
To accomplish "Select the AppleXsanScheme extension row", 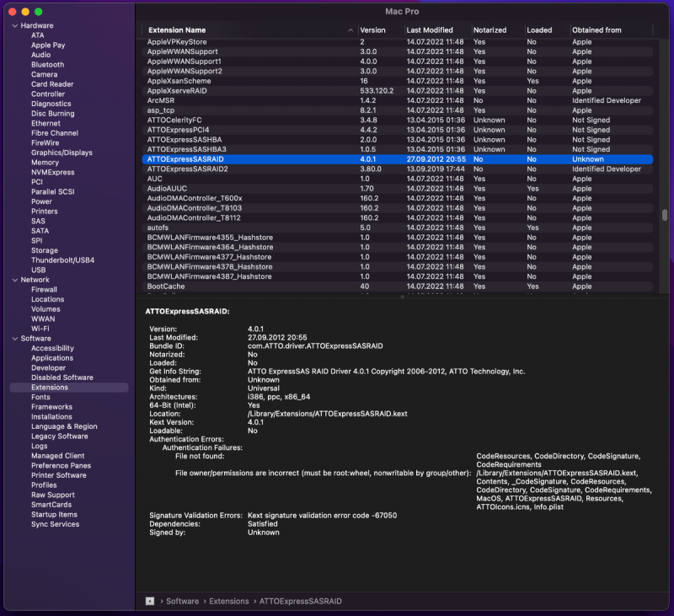I will pos(397,81).
